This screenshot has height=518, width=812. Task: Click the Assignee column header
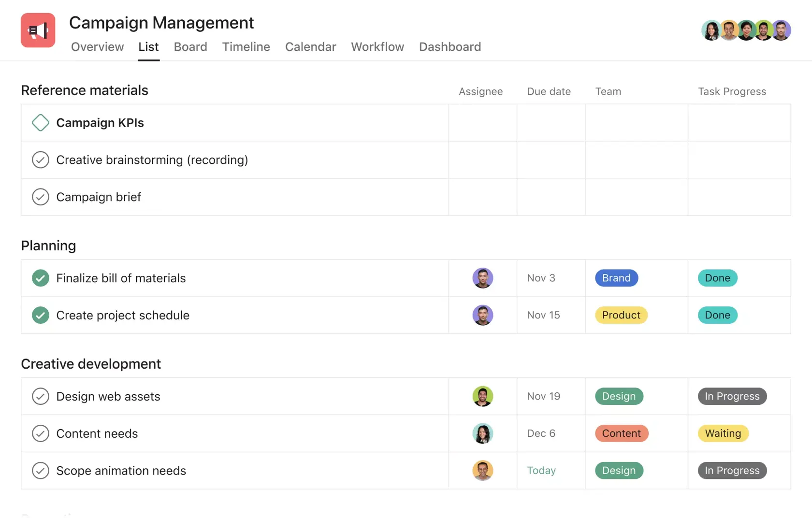480,91
